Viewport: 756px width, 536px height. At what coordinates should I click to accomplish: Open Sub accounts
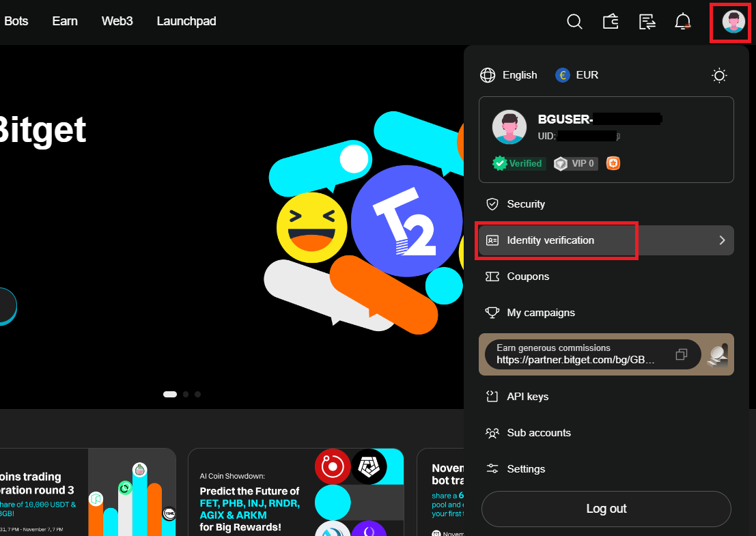[606, 432]
